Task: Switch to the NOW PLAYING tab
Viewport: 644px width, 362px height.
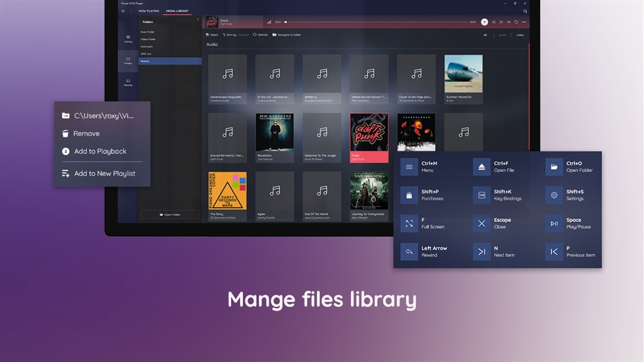Action: pyautogui.click(x=148, y=11)
